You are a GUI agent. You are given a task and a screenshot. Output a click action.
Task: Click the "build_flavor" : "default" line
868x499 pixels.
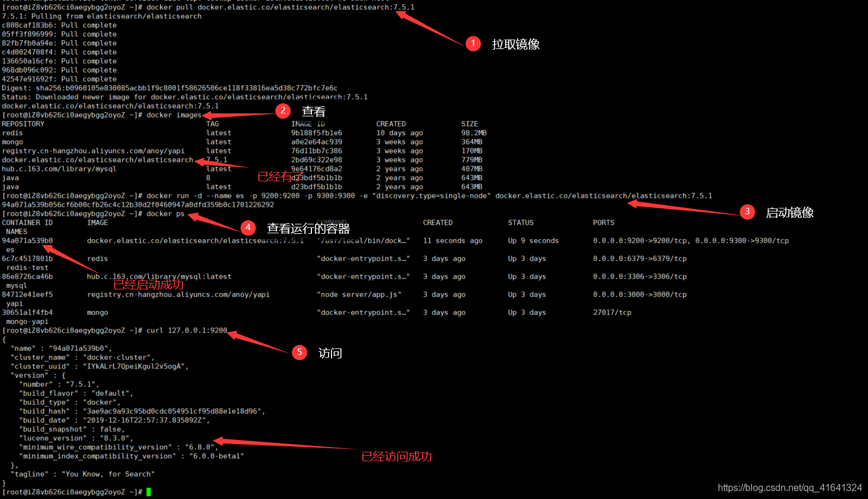tap(76, 393)
